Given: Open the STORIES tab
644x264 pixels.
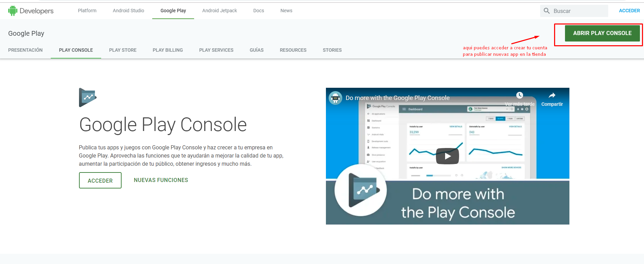Looking at the screenshot, I should coord(332,50).
